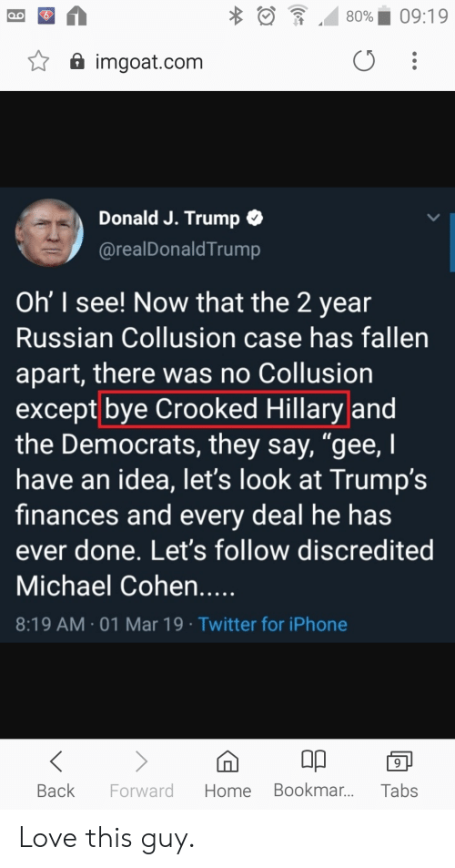Open the voicemail status bar notification
Image resolution: width=455 pixels, height=868 pixels.
coord(15,17)
